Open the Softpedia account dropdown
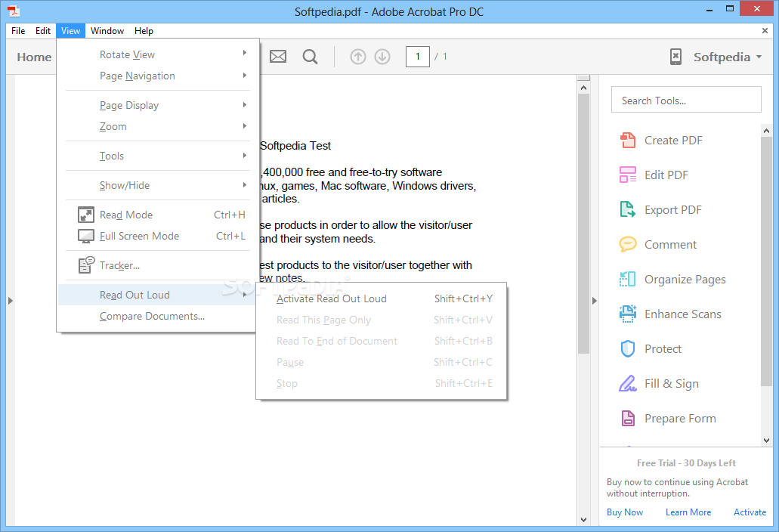The height and width of the screenshot is (532, 779). click(x=728, y=57)
